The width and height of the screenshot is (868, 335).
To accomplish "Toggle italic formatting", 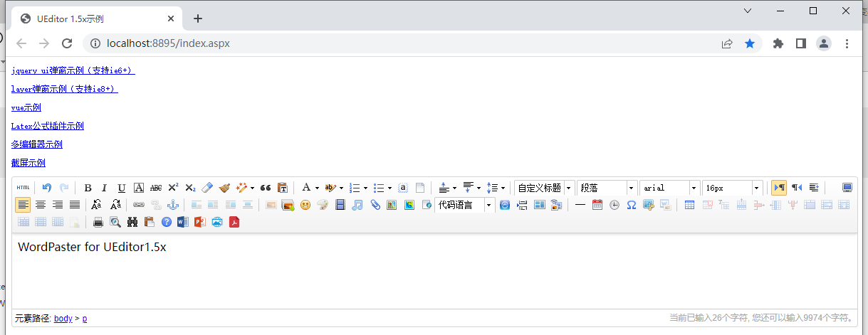I will (x=105, y=188).
